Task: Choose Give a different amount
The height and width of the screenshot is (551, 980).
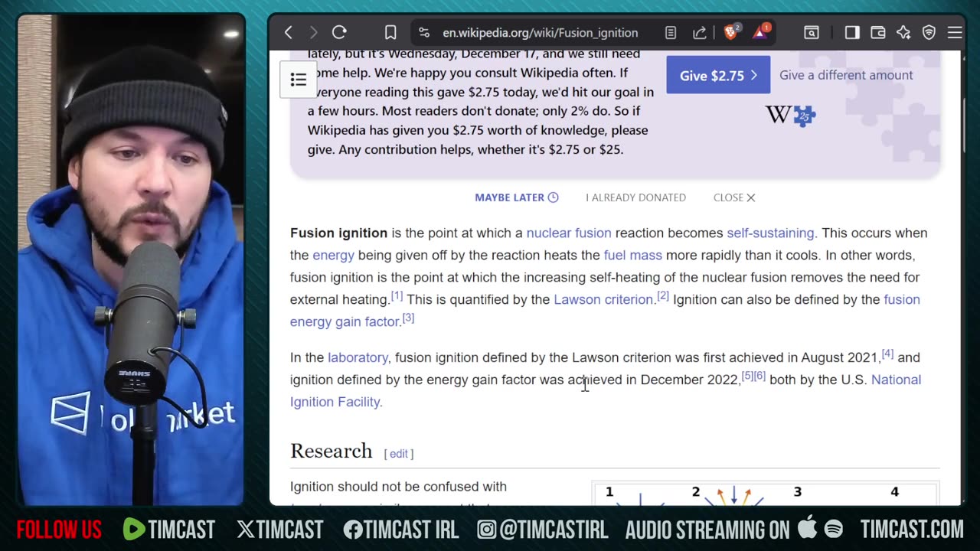Action: (x=846, y=75)
